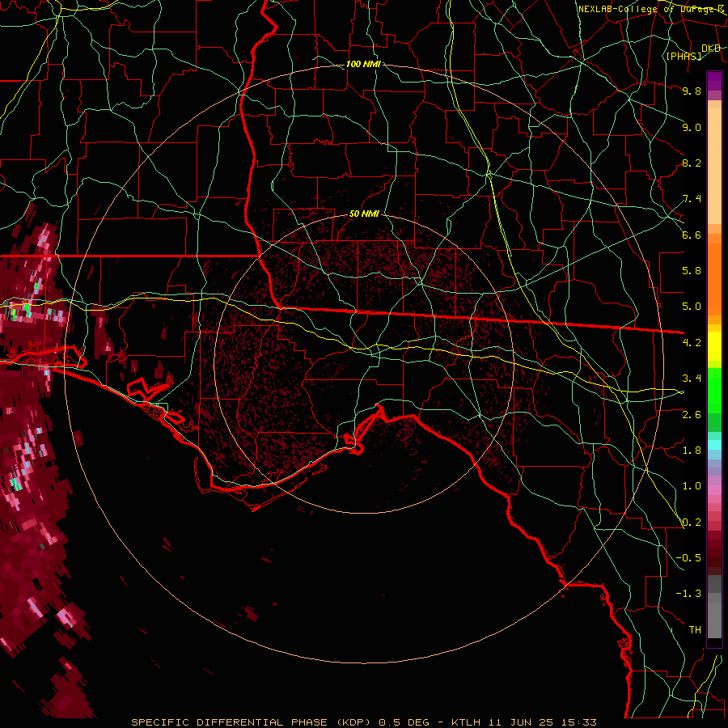Pick the dark maroon swatch near -0.5
Viewport: 728px width, 728px height.
(x=714, y=558)
